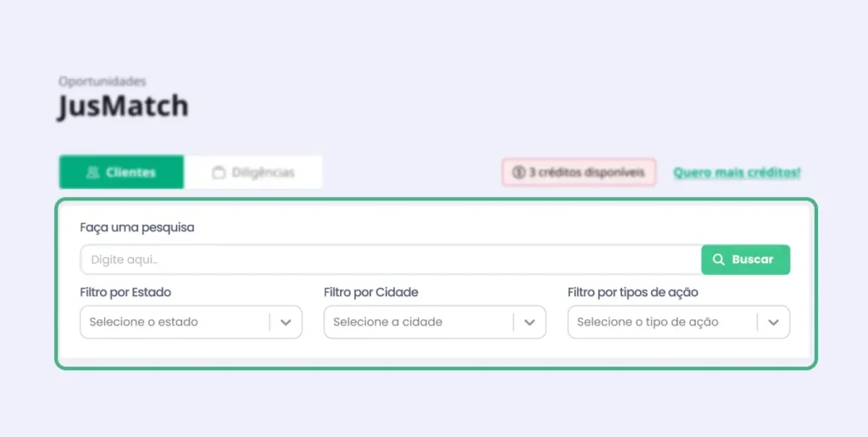Click the magnifying glass search icon
The width and height of the screenshot is (868, 437).
tap(719, 260)
